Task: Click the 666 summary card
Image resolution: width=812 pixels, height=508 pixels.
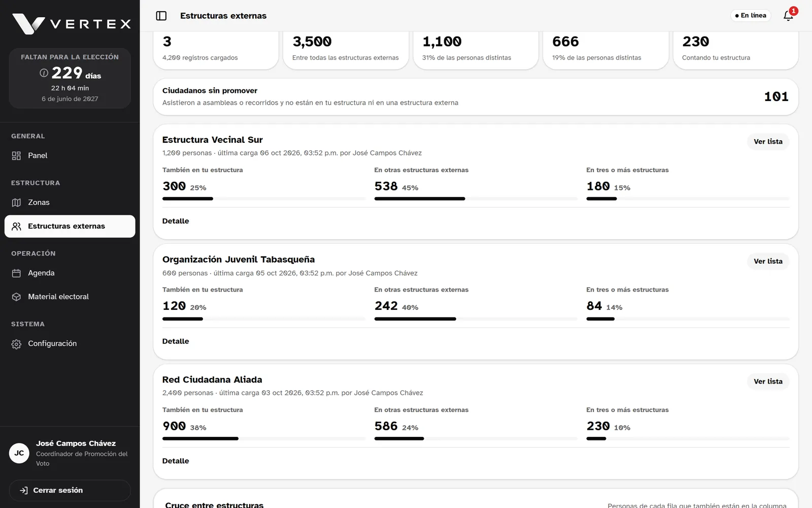Action: pyautogui.click(x=606, y=50)
